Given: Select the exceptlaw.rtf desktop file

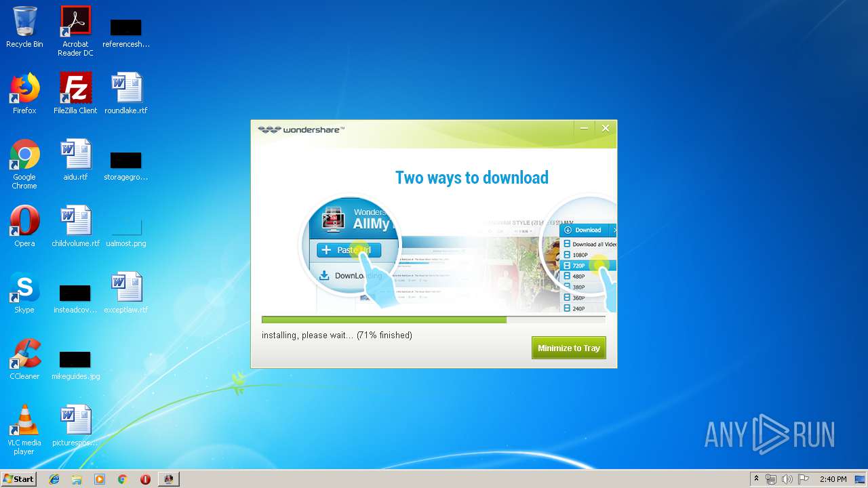Looking at the screenshot, I should click(126, 293).
